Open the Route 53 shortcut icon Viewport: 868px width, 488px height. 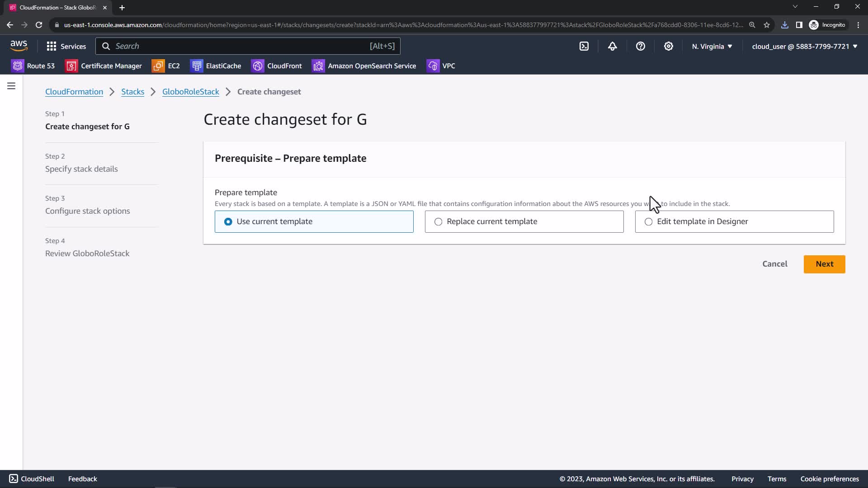(x=18, y=66)
